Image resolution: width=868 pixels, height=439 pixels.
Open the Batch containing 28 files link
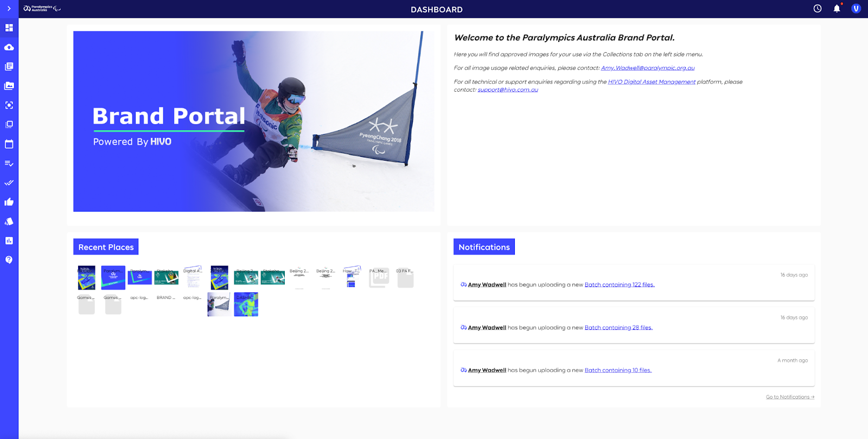[618, 328]
